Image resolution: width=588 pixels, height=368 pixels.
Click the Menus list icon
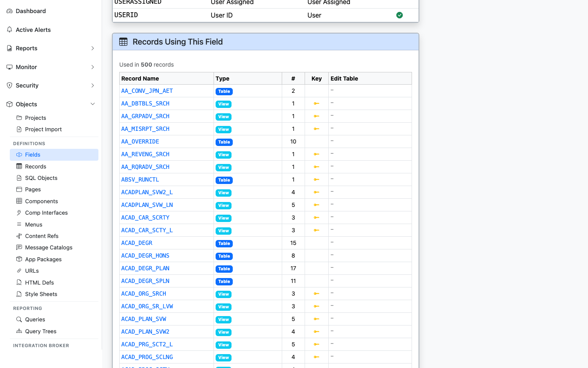point(19,224)
